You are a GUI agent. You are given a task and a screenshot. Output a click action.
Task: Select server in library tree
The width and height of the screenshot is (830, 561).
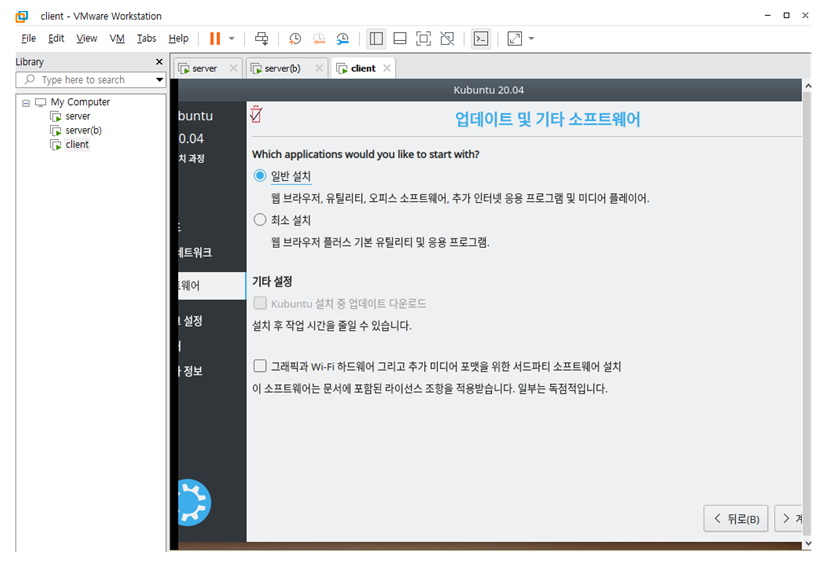coord(77,116)
